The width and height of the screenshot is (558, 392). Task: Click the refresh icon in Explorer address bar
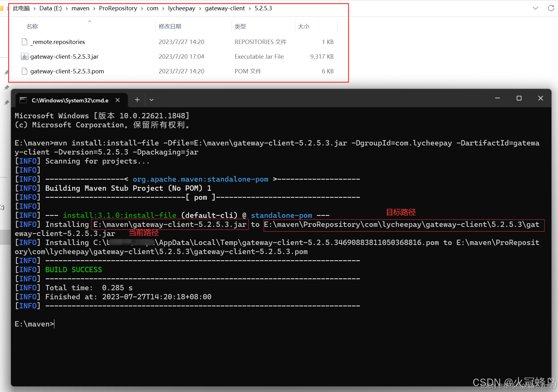pyautogui.click(x=551, y=8)
